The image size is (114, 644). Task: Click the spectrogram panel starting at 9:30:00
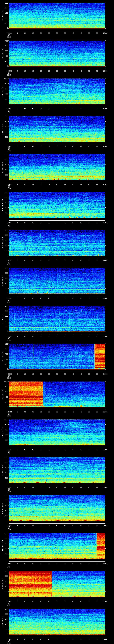57,622
